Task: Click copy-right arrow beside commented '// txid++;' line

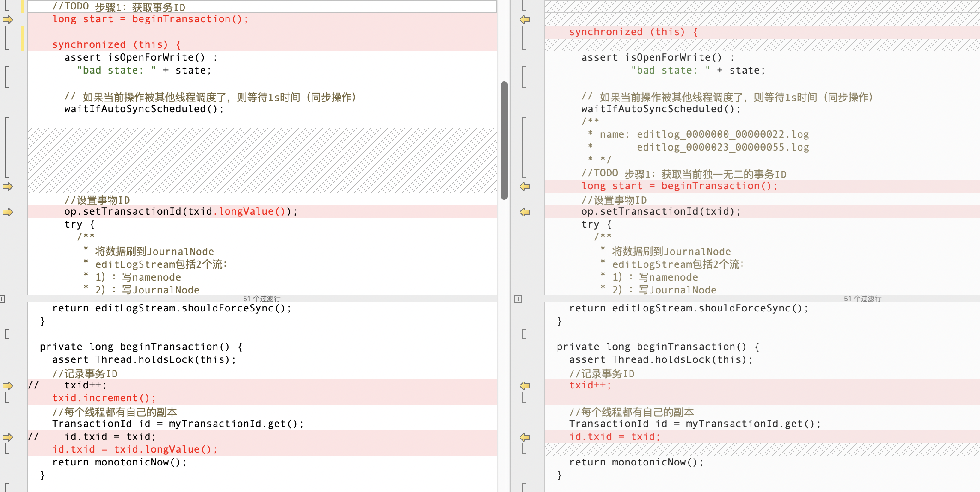Action: tap(8, 385)
